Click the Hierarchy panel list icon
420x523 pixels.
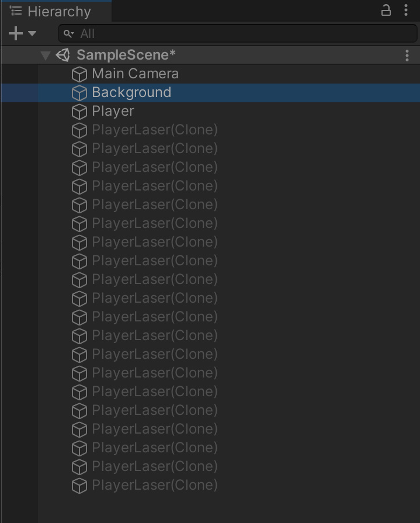click(15, 11)
